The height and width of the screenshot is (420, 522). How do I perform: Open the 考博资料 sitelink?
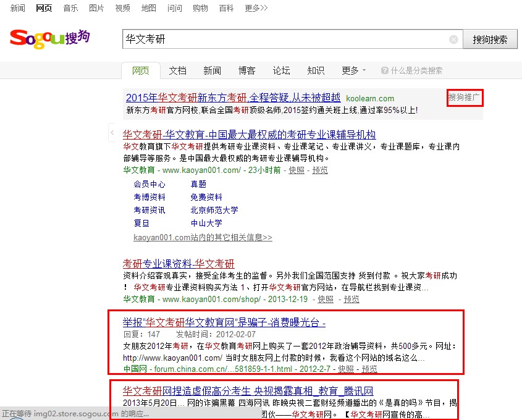pos(149,197)
